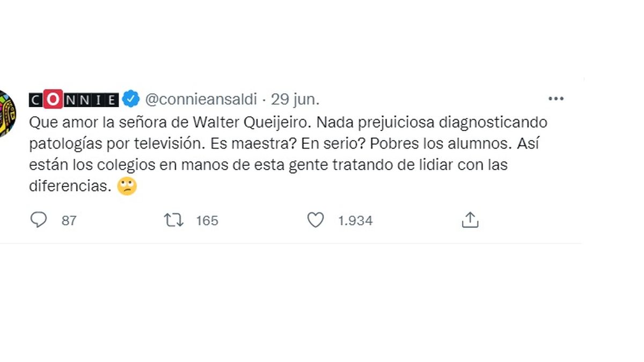Click the 87 replies count
This screenshot has width=644, height=362.
(69, 220)
